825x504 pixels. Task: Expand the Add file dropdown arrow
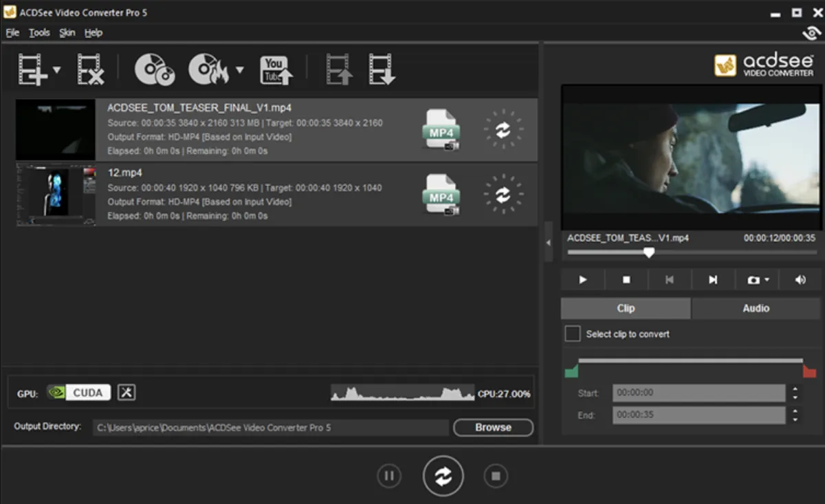tap(57, 69)
